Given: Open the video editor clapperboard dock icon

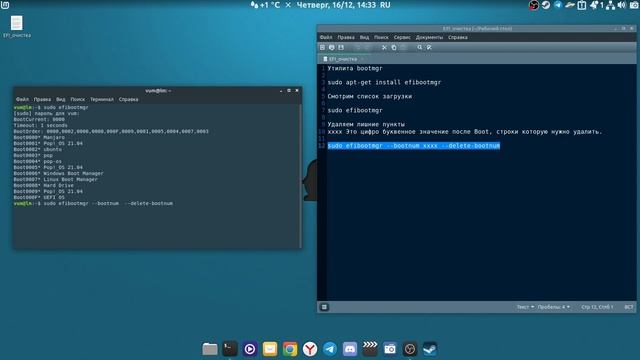Looking at the screenshot, I should coord(370,349).
